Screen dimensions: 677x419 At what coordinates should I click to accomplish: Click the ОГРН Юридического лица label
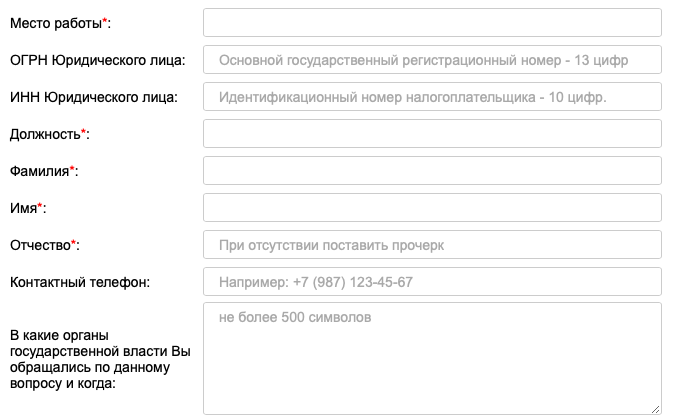tap(98, 60)
